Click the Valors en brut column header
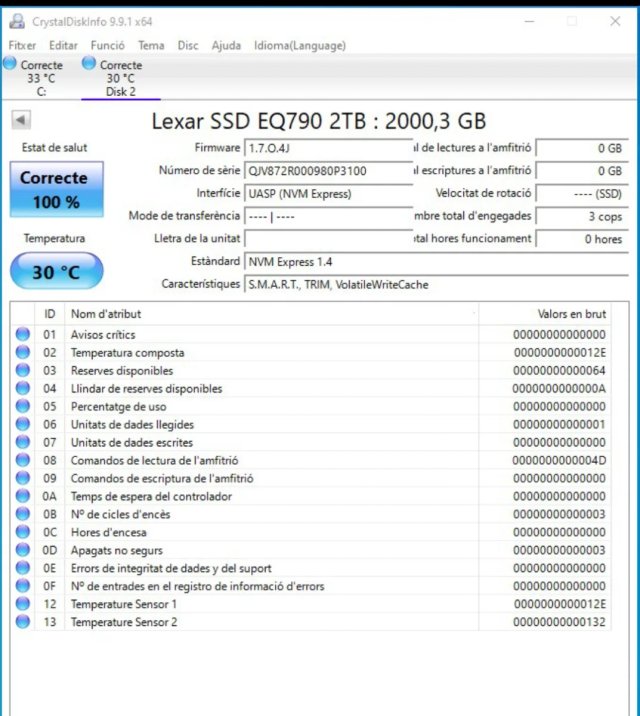This screenshot has height=716, width=640. (x=545, y=314)
